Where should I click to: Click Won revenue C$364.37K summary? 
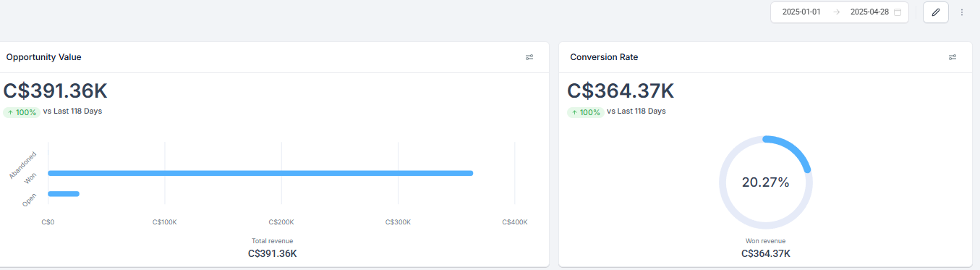point(765,248)
